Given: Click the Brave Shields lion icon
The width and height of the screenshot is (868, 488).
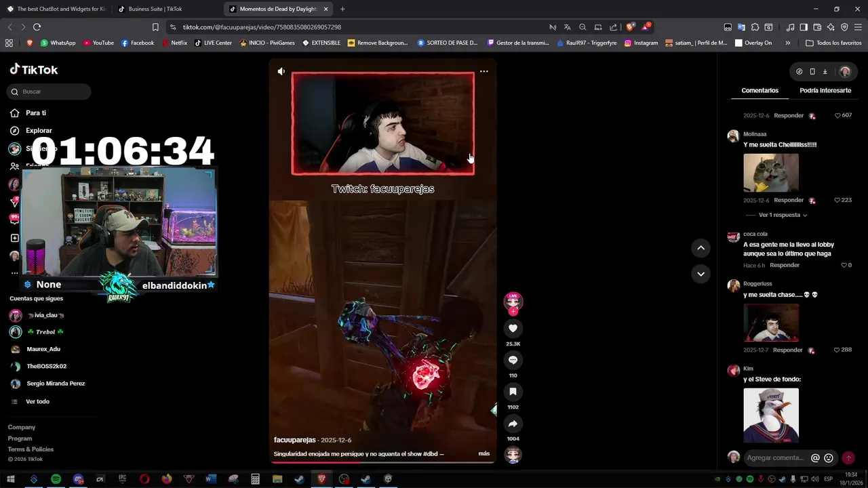Looking at the screenshot, I should (630, 27).
